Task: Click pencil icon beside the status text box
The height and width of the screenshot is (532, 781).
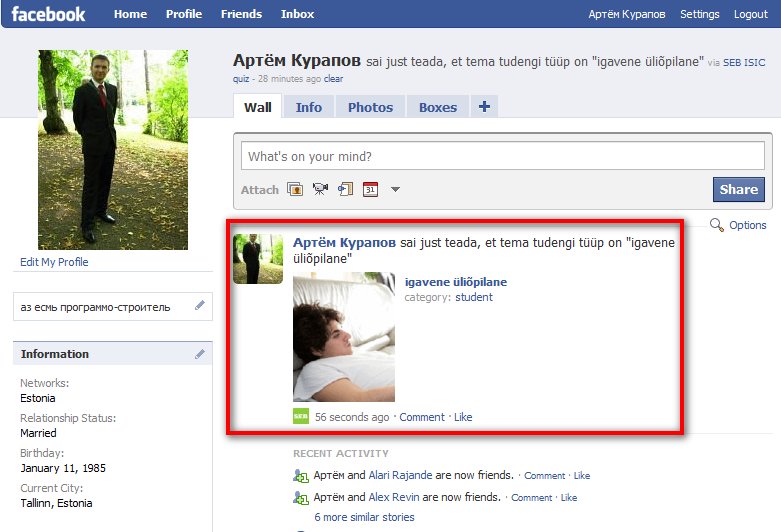Action: click(200, 305)
